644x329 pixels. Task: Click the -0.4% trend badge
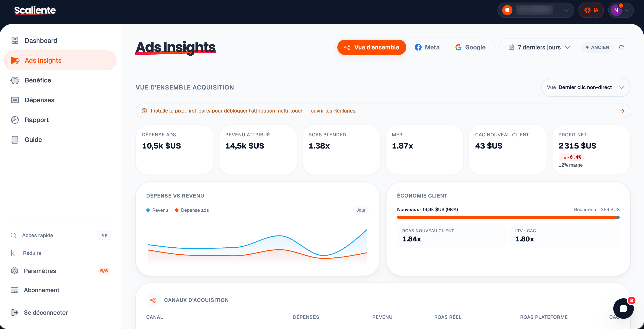click(x=571, y=157)
